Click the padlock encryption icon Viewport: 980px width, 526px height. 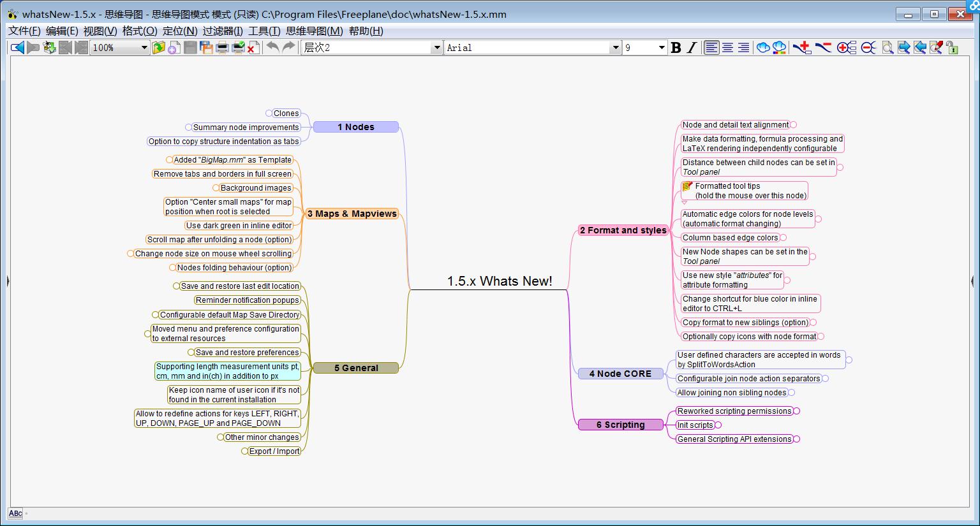coord(952,47)
